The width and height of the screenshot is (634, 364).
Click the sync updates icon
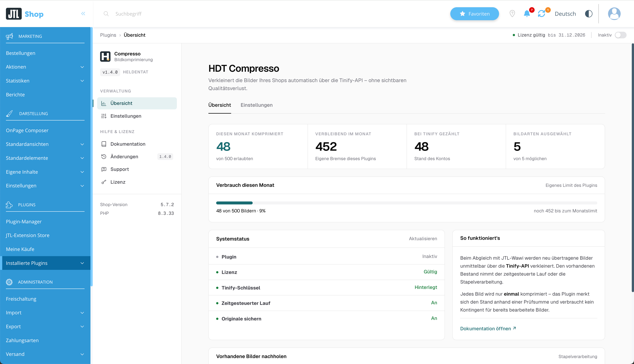tap(541, 14)
